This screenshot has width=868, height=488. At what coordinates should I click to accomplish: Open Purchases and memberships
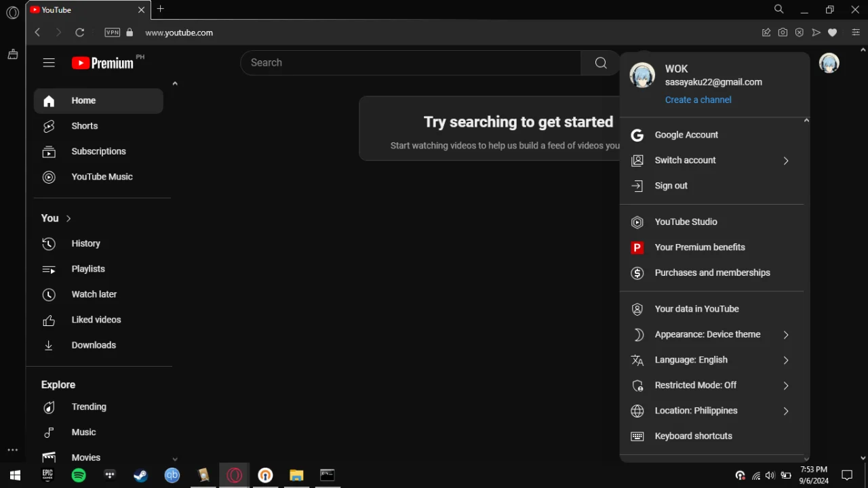(x=711, y=273)
